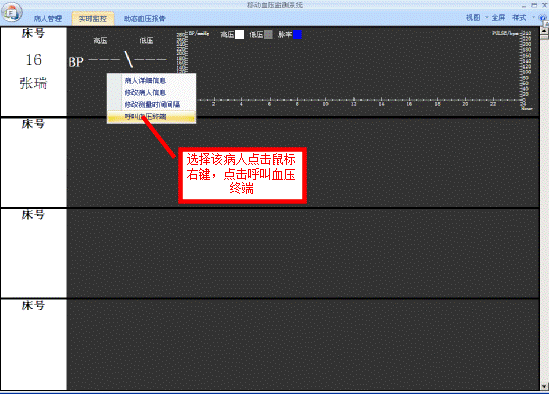Choose 修改测量时间间隔 menu entry
The width and height of the screenshot is (549, 394).
tap(151, 104)
